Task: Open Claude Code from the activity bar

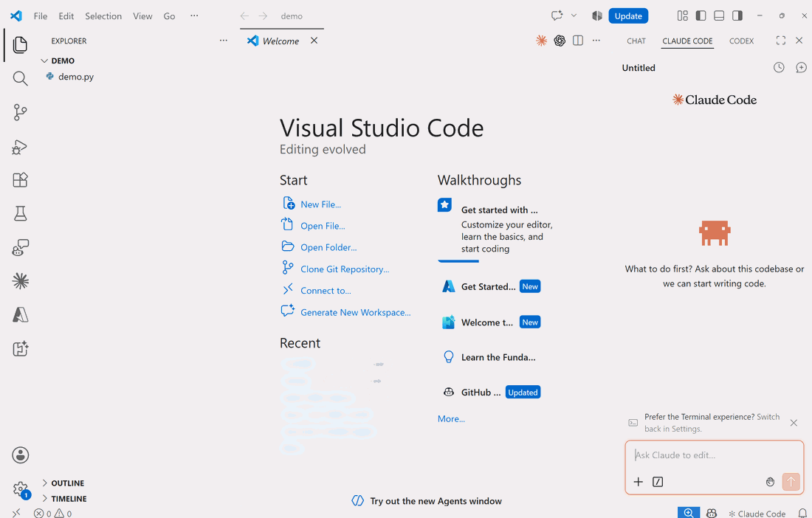Action: coord(20,281)
